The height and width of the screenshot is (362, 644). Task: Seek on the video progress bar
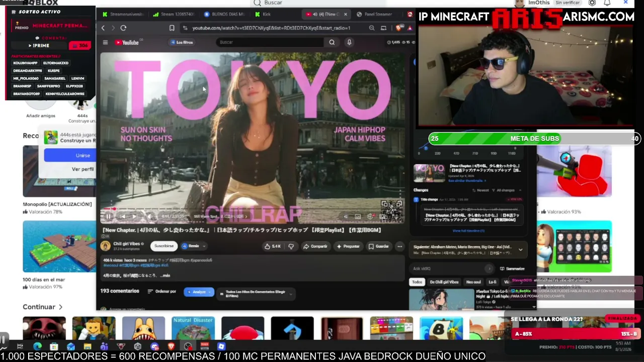coord(253,209)
